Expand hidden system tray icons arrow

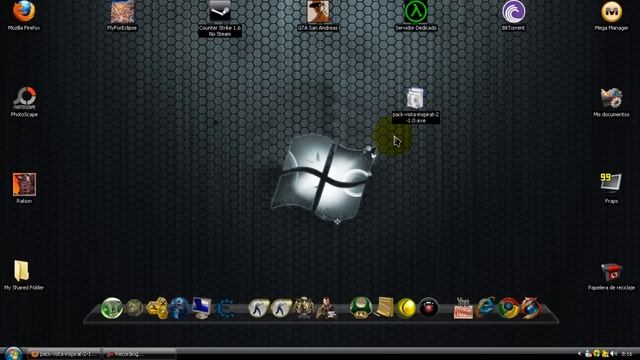pyautogui.click(x=579, y=354)
